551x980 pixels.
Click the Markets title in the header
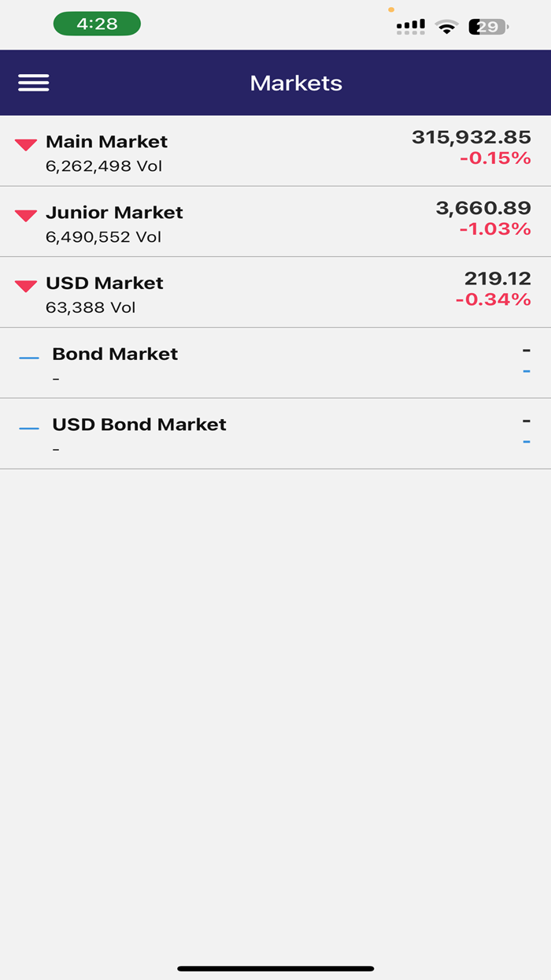[296, 82]
